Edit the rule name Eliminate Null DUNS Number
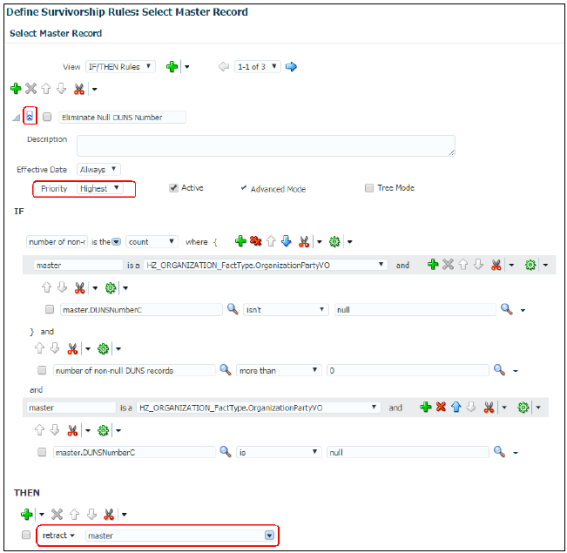This screenshot has width=567, height=553. coord(122,117)
